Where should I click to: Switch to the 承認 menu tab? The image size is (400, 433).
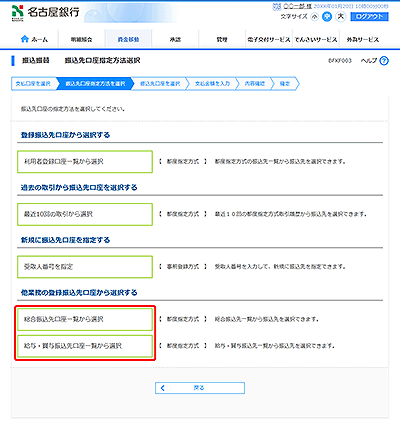175,39
